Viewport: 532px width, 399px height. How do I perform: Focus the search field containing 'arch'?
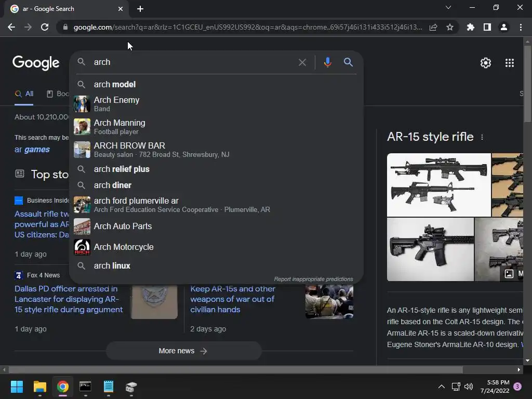click(193, 62)
